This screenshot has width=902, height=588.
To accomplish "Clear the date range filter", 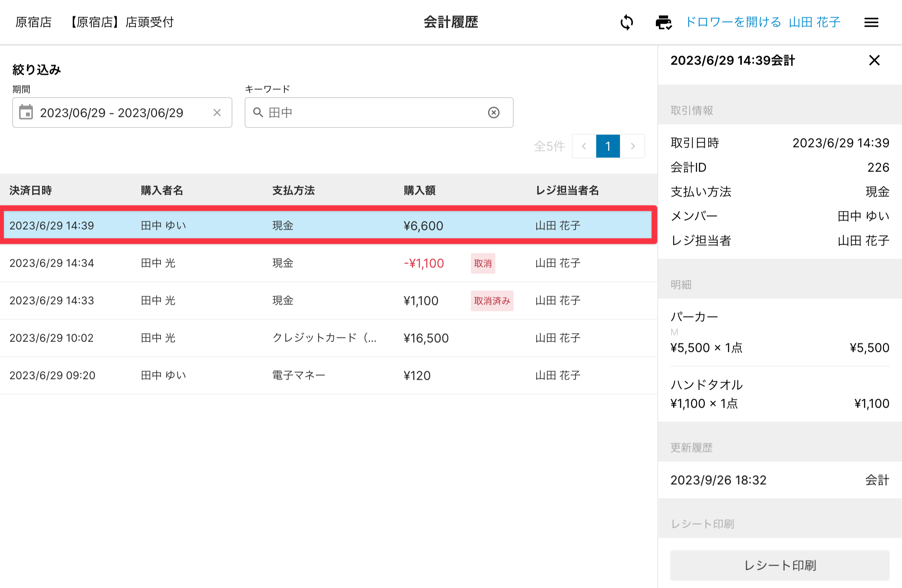I will 217,112.
